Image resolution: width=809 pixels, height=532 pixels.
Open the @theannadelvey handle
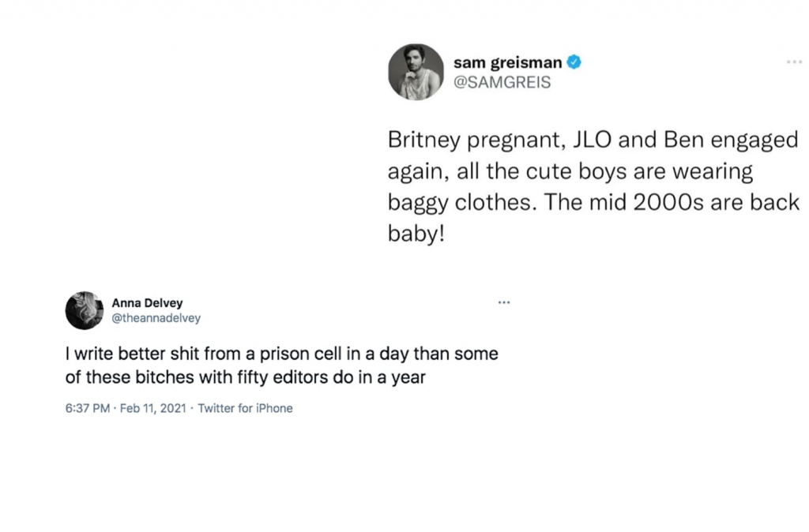156,318
